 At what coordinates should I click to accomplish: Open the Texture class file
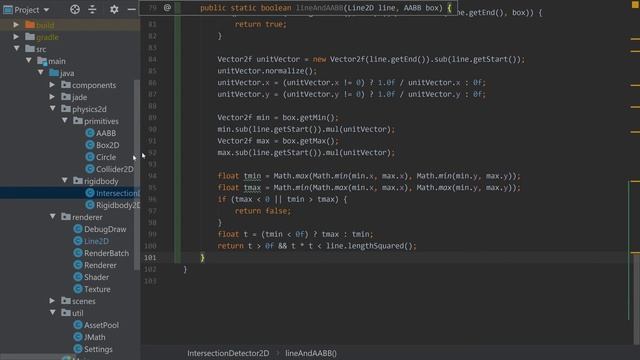[x=97, y=289]
